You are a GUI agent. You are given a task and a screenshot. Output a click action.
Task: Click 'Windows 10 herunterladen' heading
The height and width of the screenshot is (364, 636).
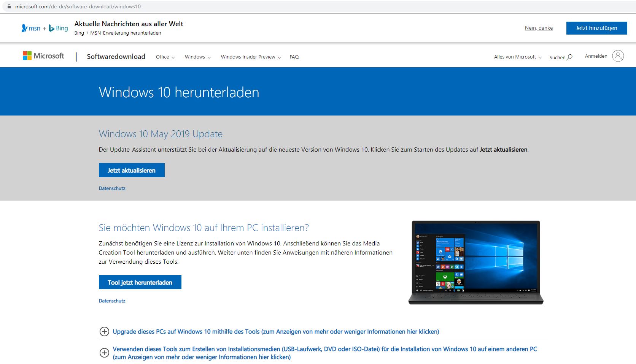point(179,92)
